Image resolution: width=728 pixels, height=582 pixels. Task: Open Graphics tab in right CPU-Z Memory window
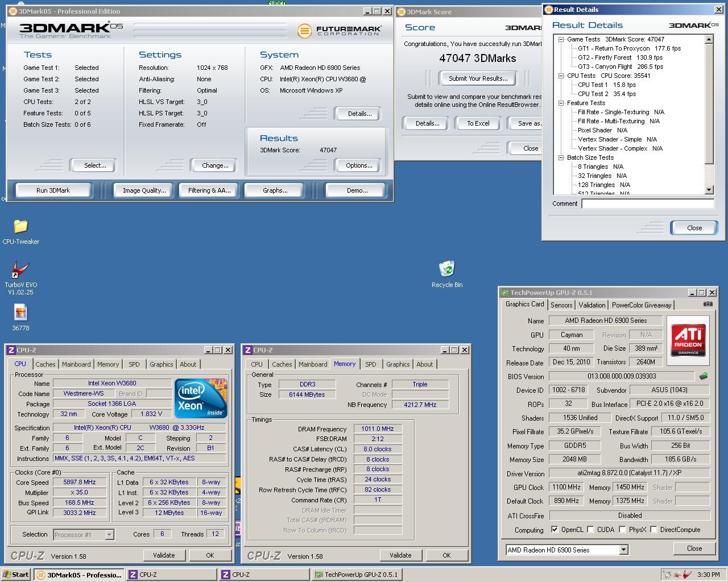pyautogui.click(x=398, y=364)
